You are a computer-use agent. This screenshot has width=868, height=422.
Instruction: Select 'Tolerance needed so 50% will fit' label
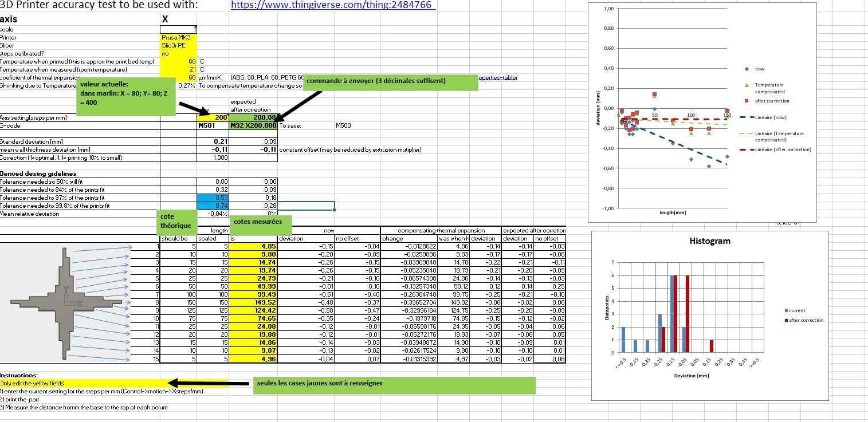tap(41, 182)
